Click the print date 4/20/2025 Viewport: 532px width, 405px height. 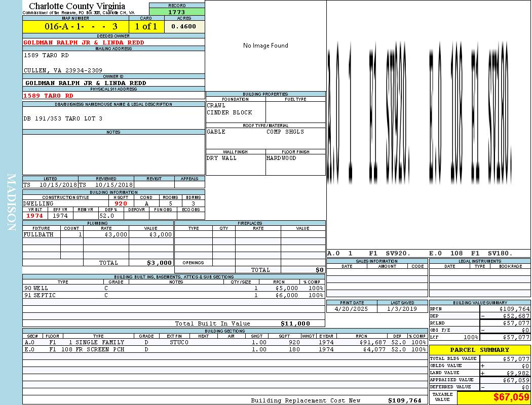coord(351,309)
